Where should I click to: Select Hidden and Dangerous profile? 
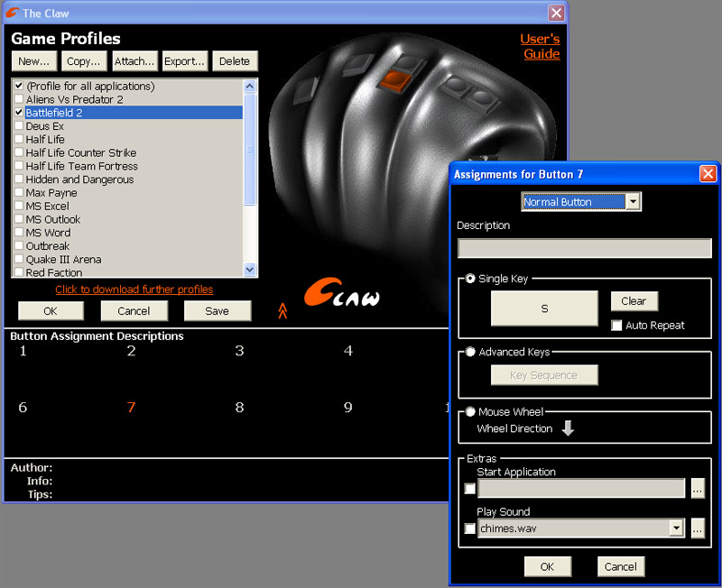[79, 179]
